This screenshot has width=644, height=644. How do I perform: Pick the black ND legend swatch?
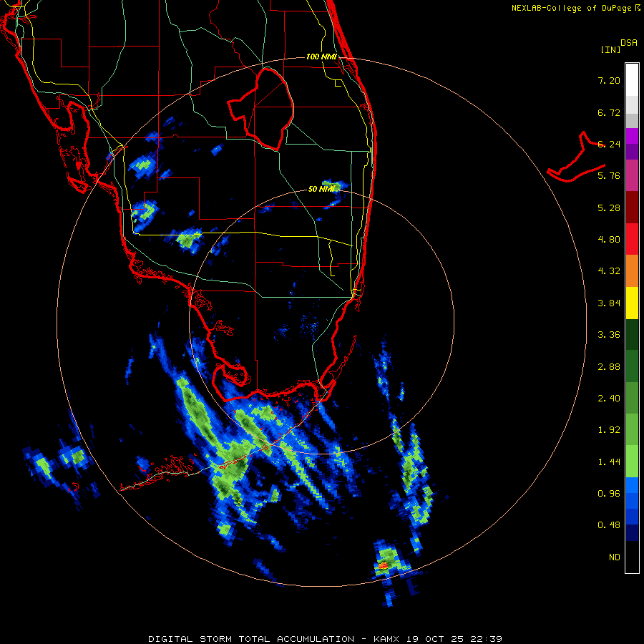coord(632,557)
